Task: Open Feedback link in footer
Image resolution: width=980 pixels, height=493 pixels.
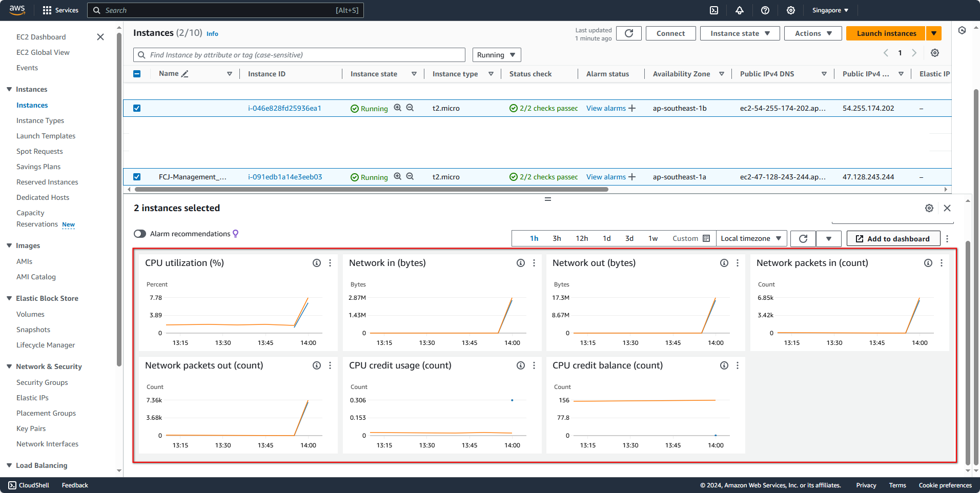Action: 75,485
